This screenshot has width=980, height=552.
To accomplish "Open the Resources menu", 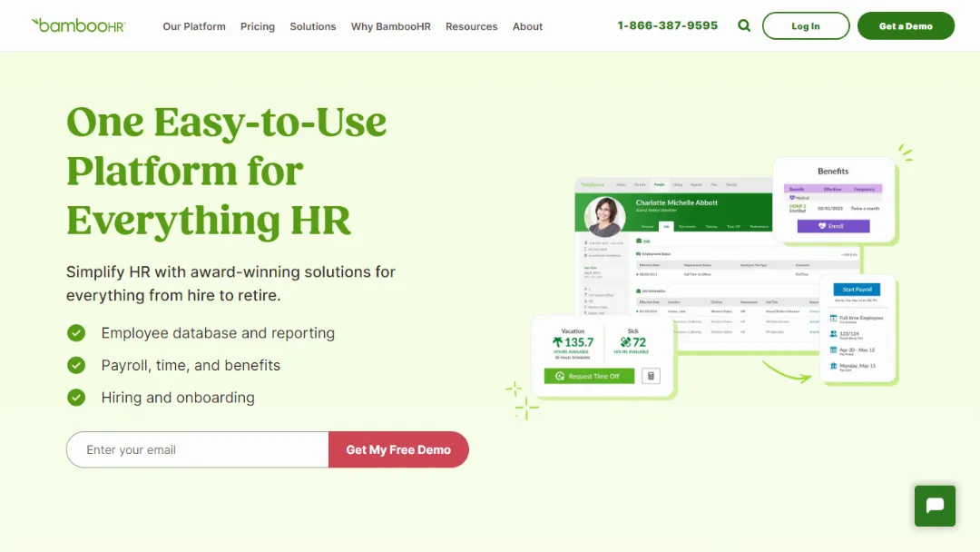I will pos(471,26).
